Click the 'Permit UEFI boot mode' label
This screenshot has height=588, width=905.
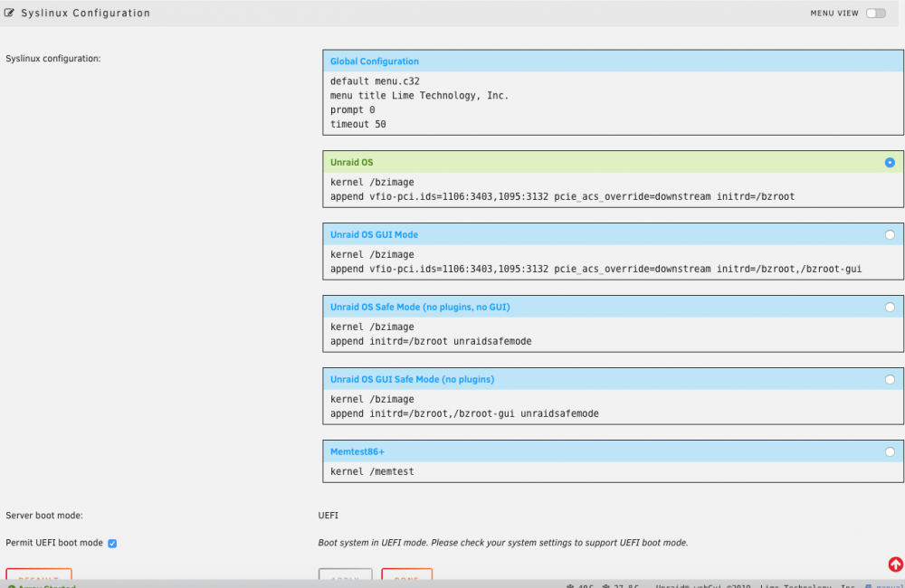click(x=54, y=543)
